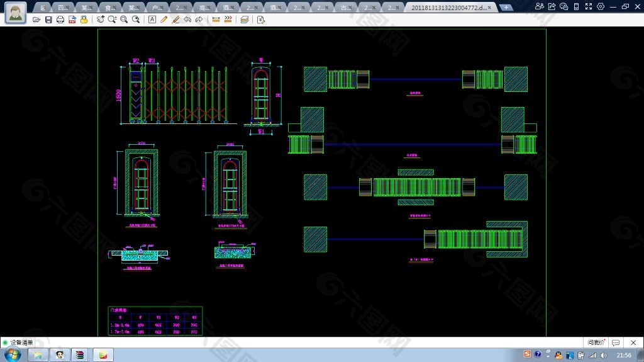Click the user avatar profile icon

(x=16, y=13)
